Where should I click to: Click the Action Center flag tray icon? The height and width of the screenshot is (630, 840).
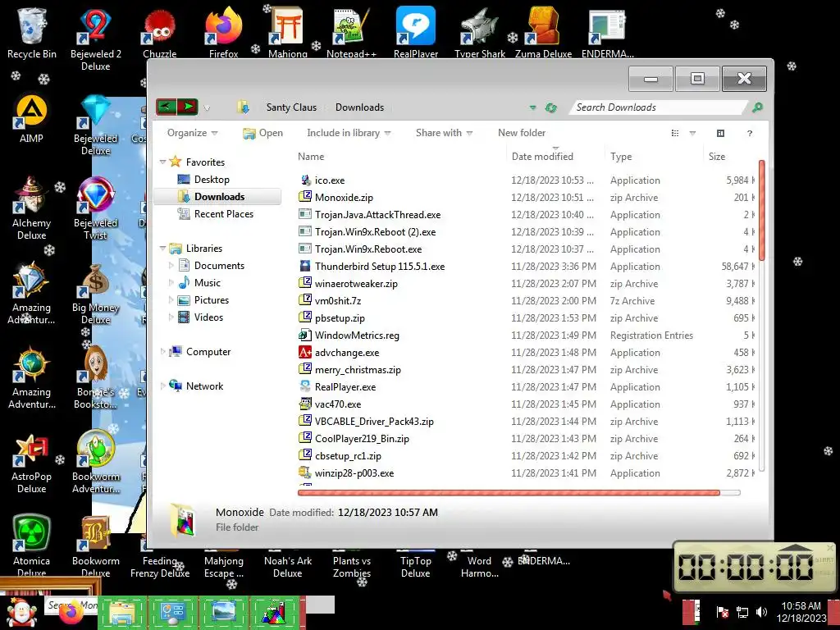pos(722,611)
